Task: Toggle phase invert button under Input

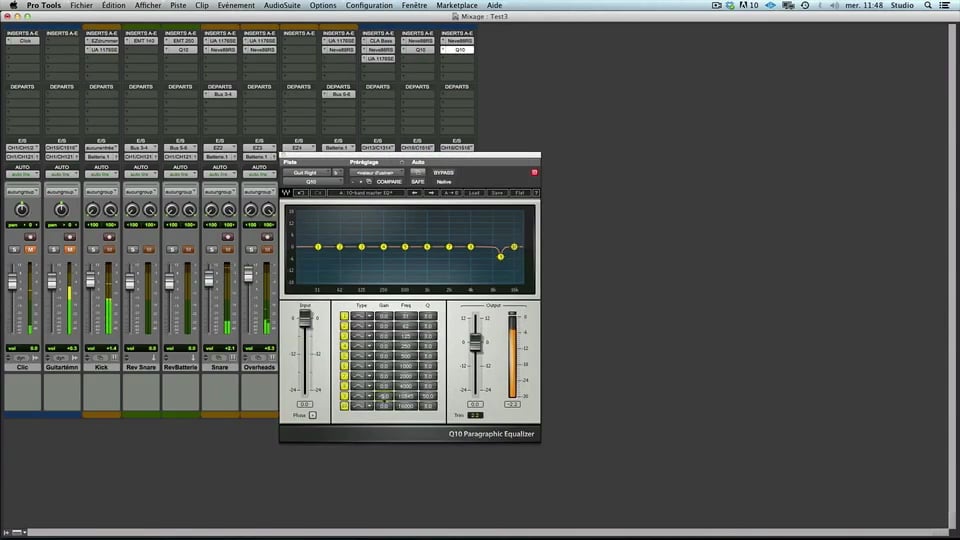Action: [313, 415]
